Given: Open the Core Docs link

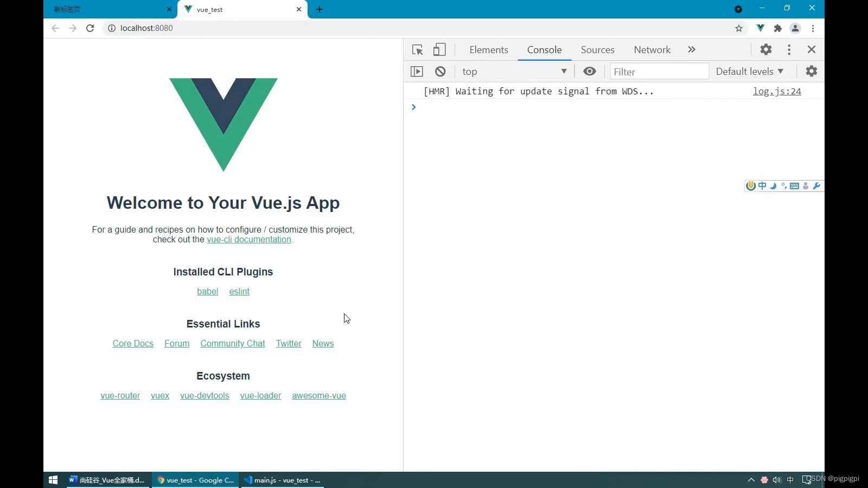Looking at the screenshot, I should pyautogui.click(x=133, y=344).
